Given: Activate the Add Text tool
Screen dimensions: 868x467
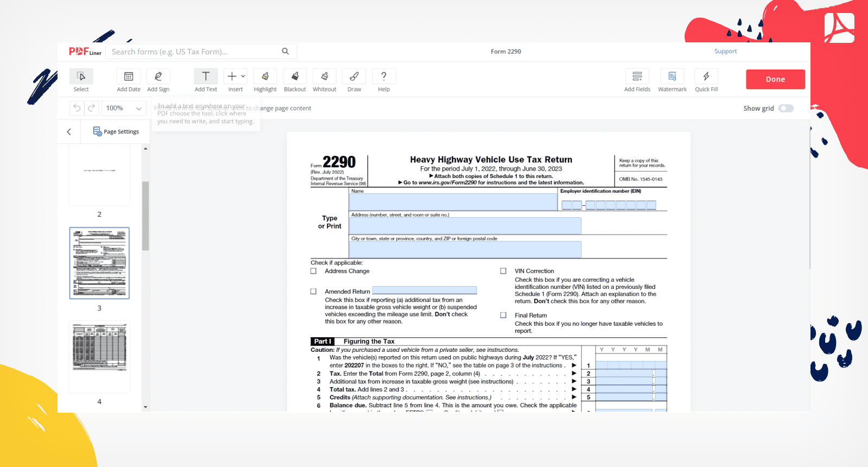Looking at the screenshot, I should pyautogui.click(x=206, y=77).
